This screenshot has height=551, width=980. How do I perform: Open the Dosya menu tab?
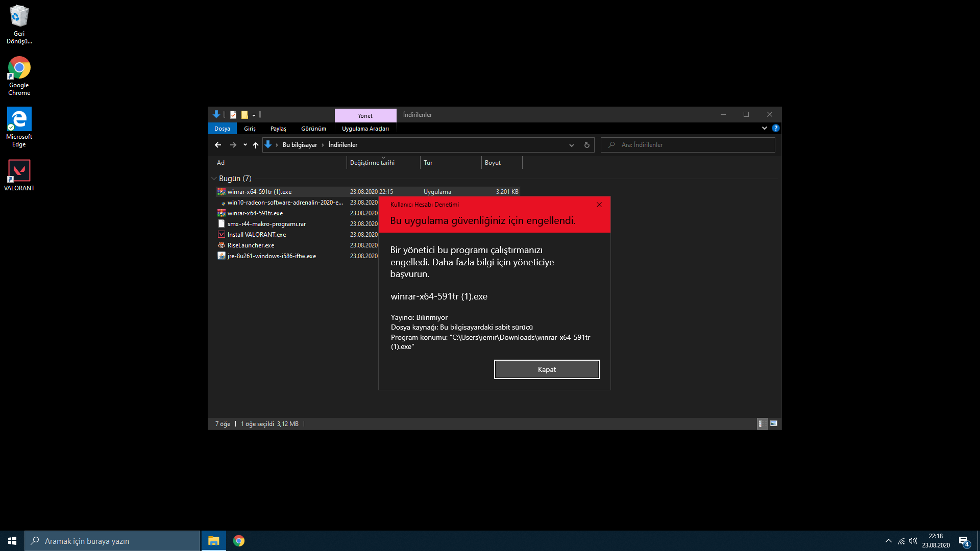222,129
